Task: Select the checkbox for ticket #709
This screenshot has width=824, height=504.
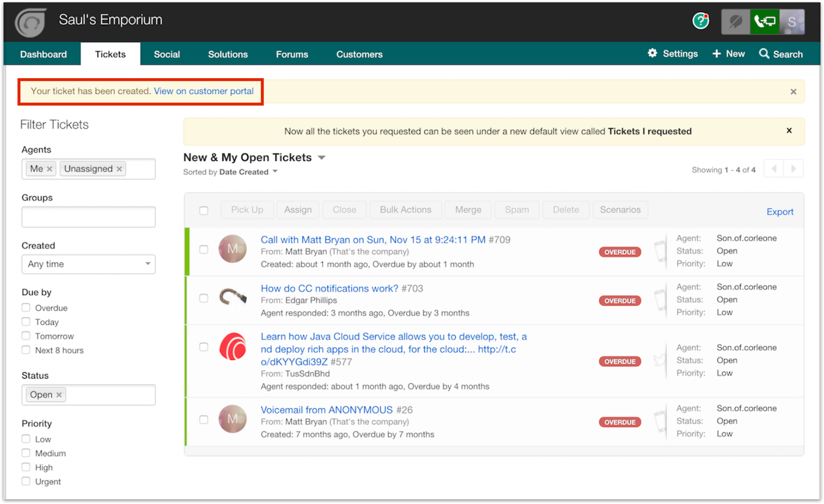Action: coord(204,249)
